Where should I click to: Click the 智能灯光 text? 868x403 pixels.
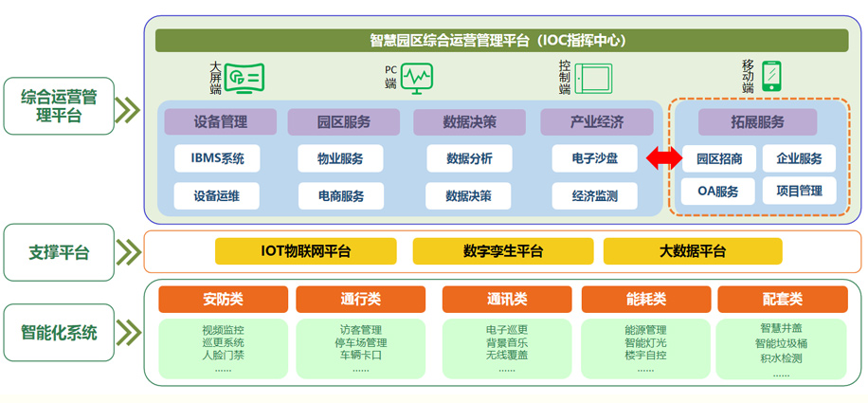point(645,342)
